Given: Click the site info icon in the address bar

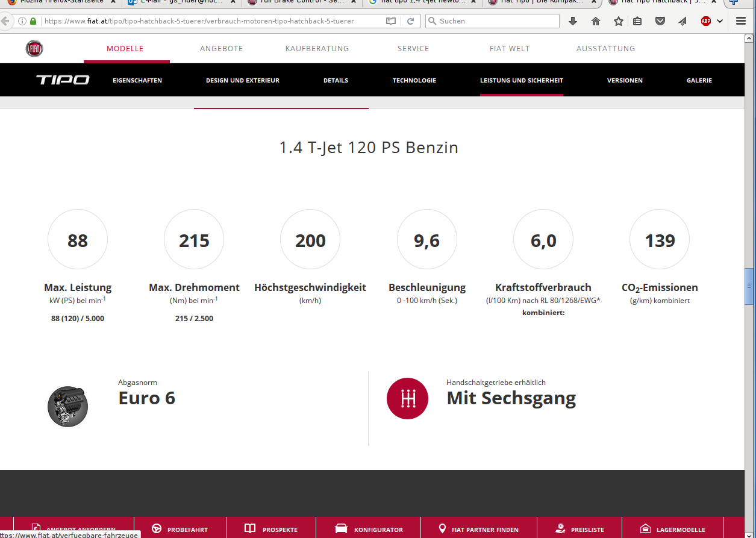Looking at the screenshot, I should coord(22,21).
